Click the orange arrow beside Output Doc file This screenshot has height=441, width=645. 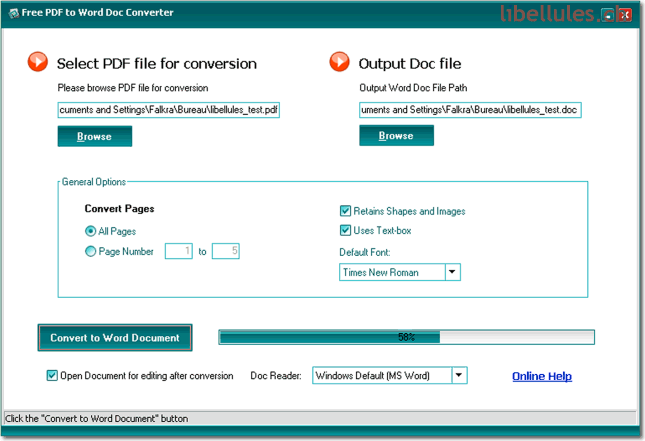point(339,62)
